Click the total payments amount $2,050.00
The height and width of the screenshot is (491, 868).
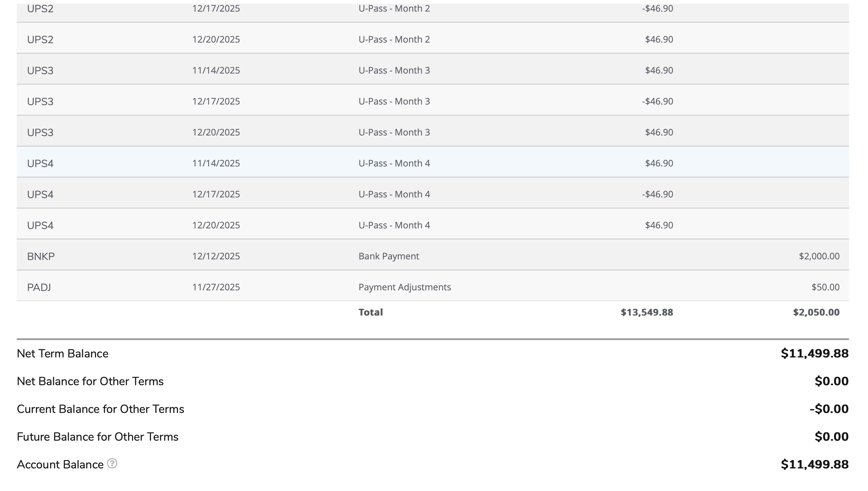816,312
